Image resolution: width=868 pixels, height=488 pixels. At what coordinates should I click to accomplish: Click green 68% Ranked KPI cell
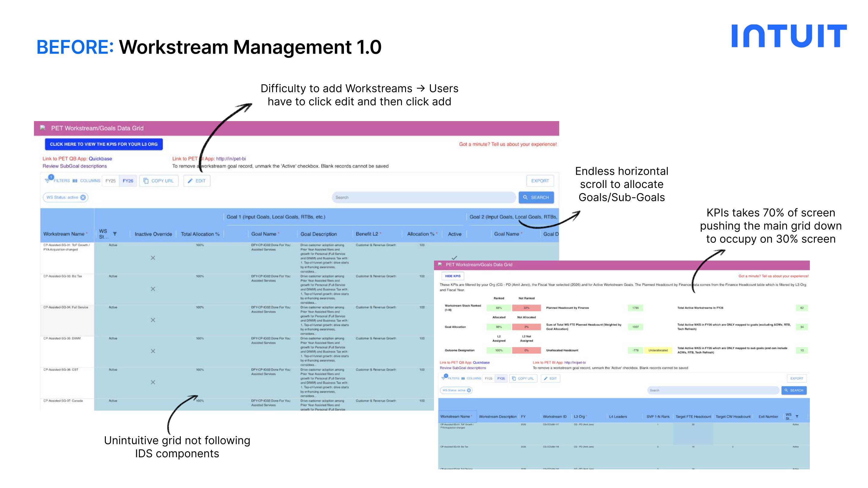tap(499, 308)
